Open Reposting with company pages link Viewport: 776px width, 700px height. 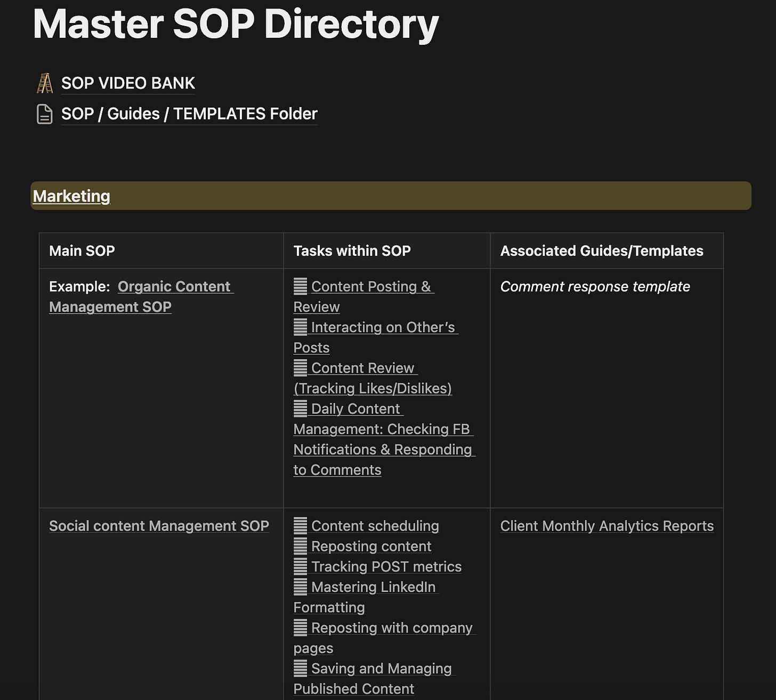384,638
